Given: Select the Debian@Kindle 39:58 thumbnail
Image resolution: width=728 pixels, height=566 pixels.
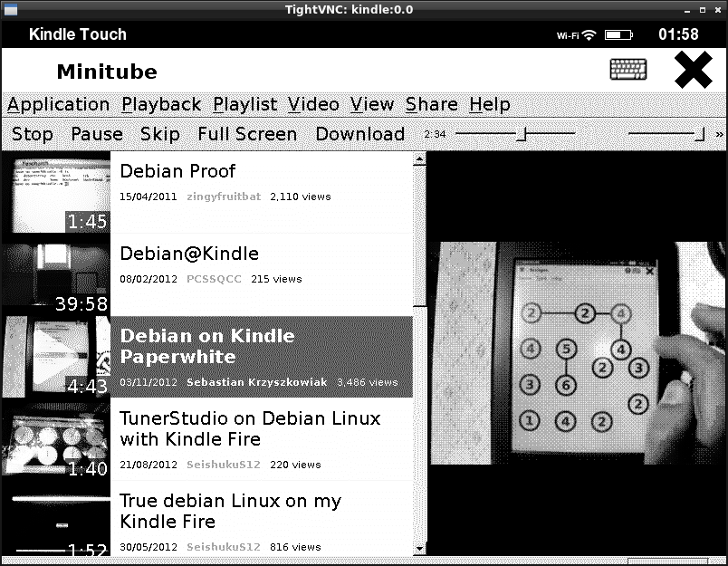Looking at the screenshot, I should [56, 275].
